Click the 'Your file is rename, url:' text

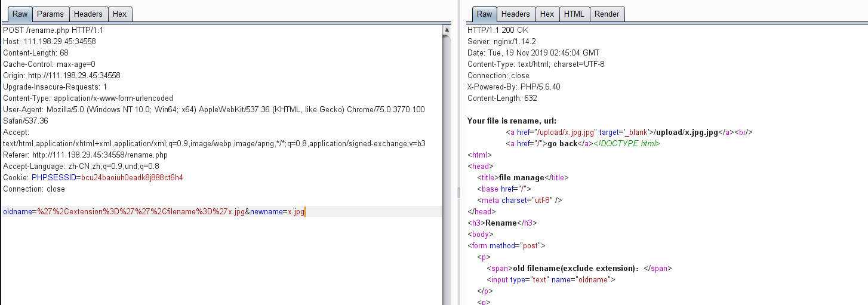pyautogui.click(x=512, y=121)
